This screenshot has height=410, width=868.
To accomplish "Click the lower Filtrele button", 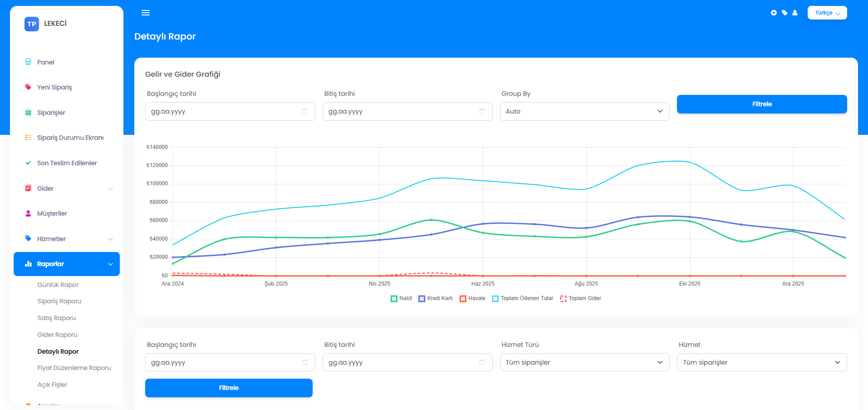I will point(229,388).
